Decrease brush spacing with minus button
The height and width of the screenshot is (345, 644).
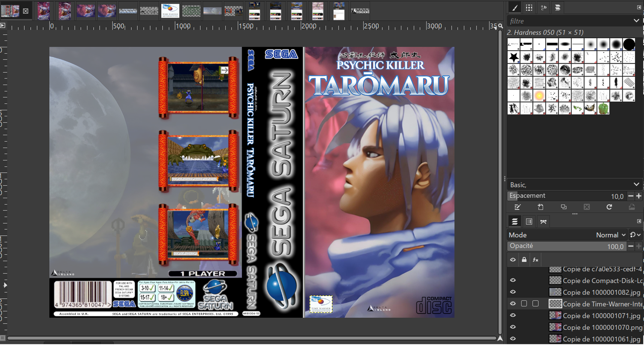click(x=630, y=196)
